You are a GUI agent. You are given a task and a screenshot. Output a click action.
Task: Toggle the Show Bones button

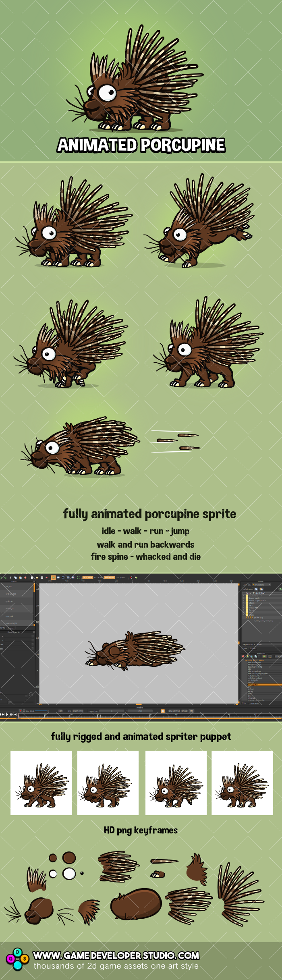coord(88,577)
